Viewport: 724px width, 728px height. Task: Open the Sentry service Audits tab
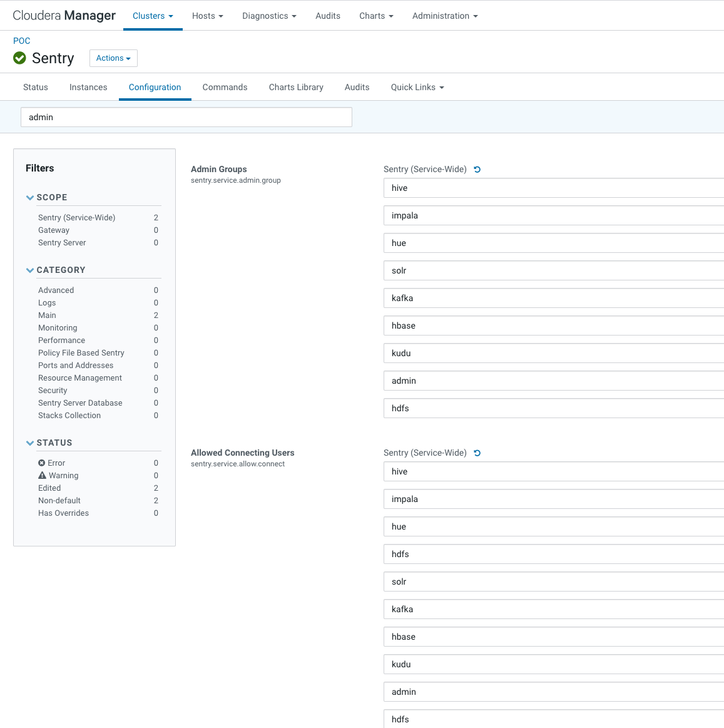click(x=357, y=87)
